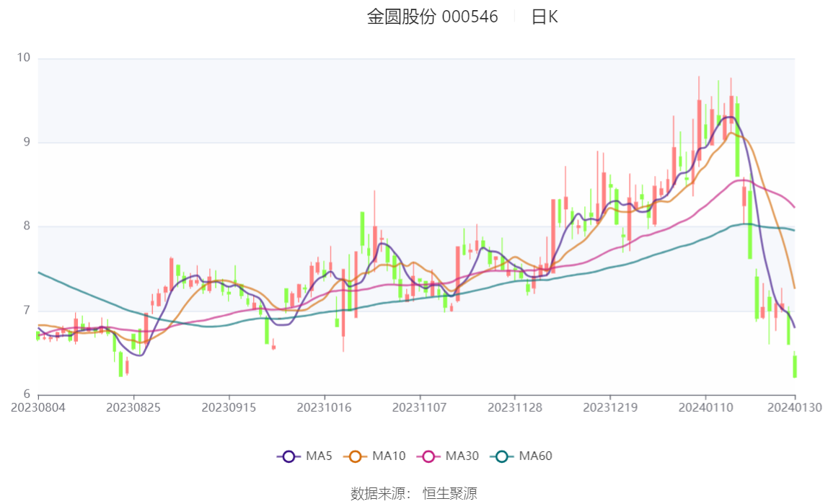Toggle the MA30 legend series

[448, 456]
